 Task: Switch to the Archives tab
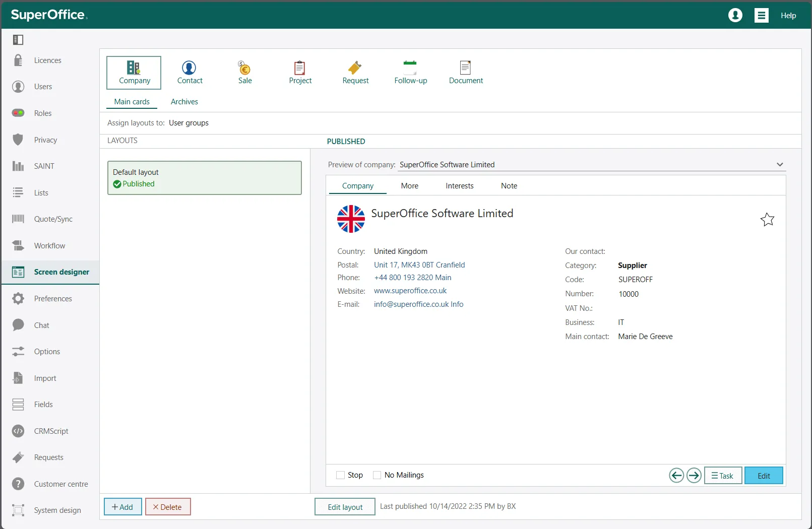click(184, 102)
